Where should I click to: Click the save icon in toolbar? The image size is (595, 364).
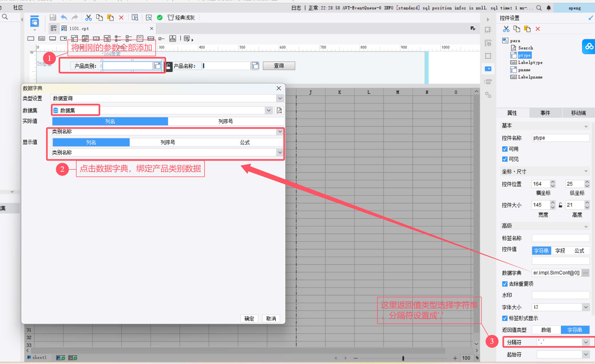pos(53,18)
